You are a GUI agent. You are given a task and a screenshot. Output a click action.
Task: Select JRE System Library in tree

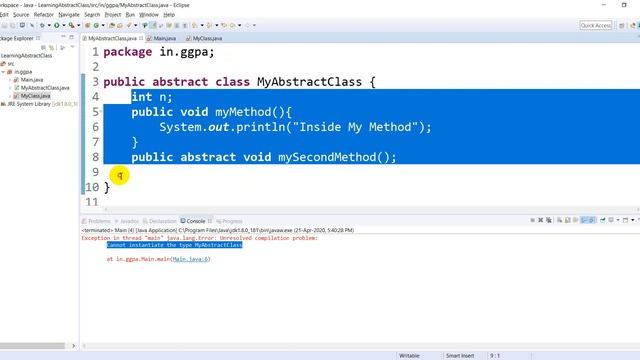pyautogui.click(x=39, y=104)
